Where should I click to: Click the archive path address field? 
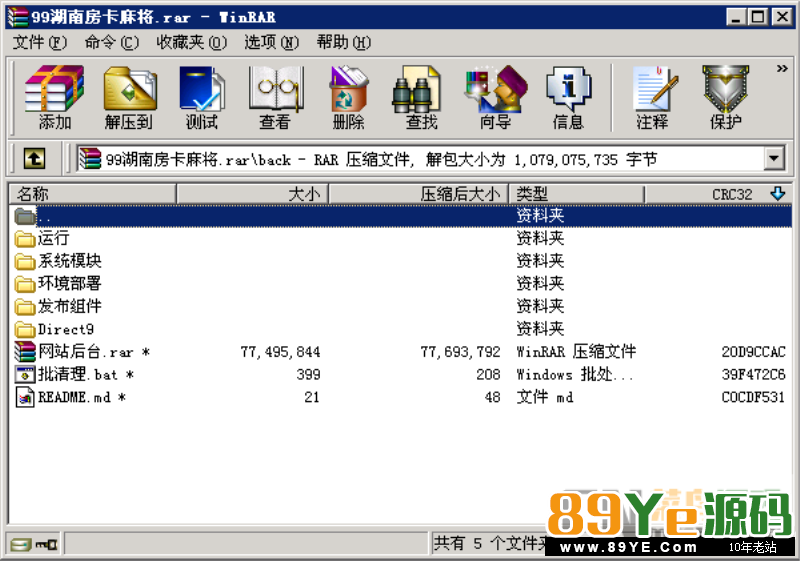click(x=420, y=159)
